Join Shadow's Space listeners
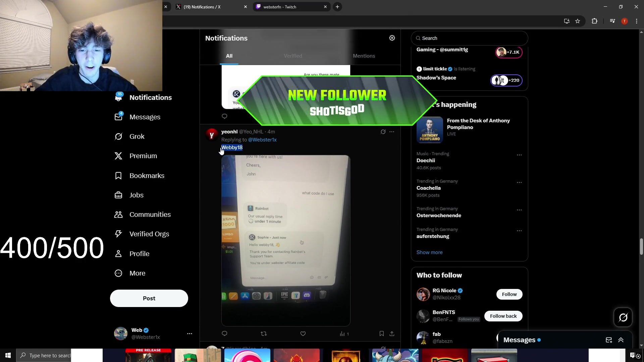 point(506,80)
